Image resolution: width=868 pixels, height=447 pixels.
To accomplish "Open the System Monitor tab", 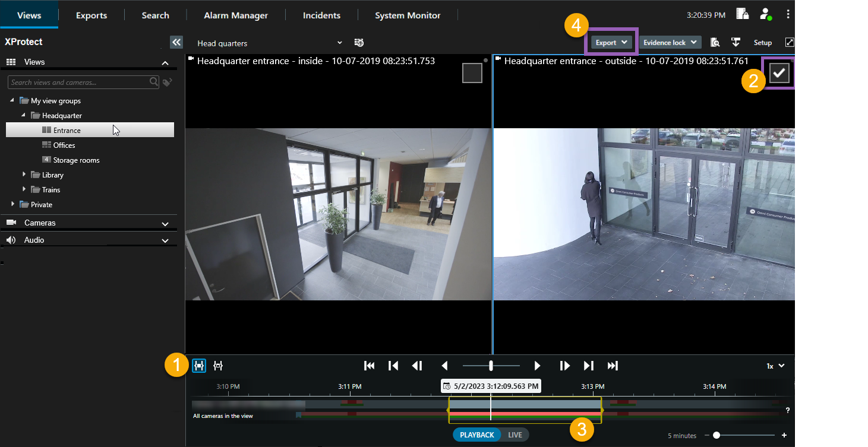I will point(408,15).
